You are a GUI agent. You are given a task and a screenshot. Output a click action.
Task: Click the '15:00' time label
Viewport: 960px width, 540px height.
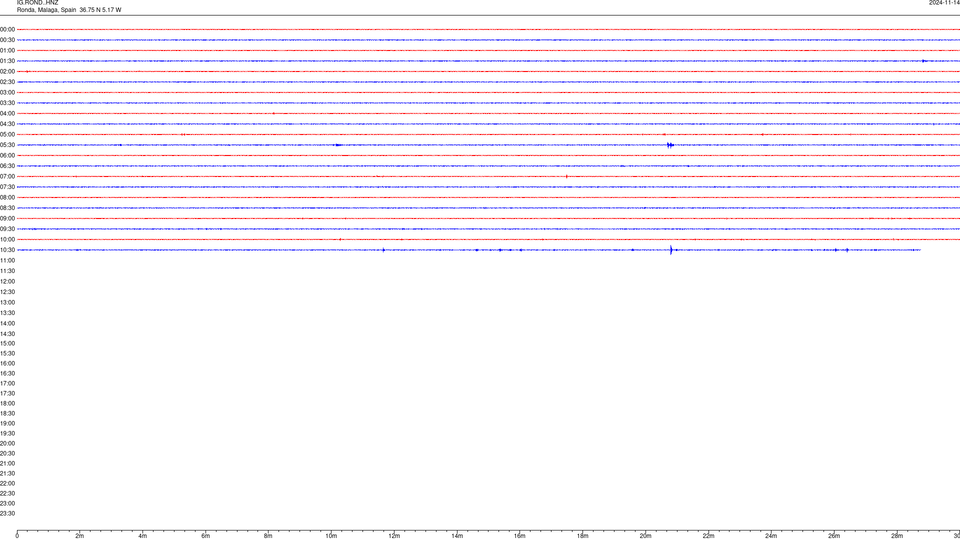click(x=7, y=343)
